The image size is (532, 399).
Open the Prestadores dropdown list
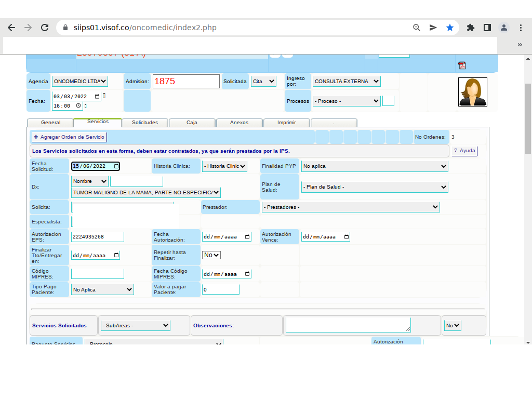[351, 207]
